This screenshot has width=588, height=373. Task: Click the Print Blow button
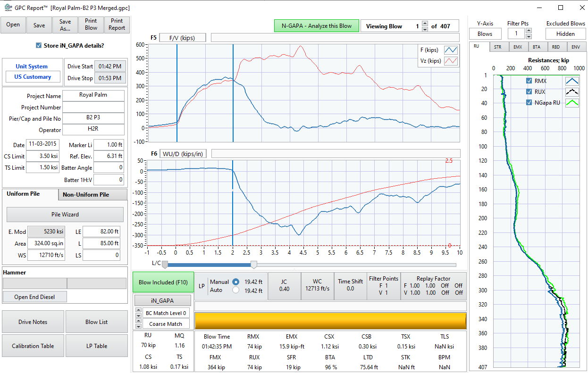point(91,25)
